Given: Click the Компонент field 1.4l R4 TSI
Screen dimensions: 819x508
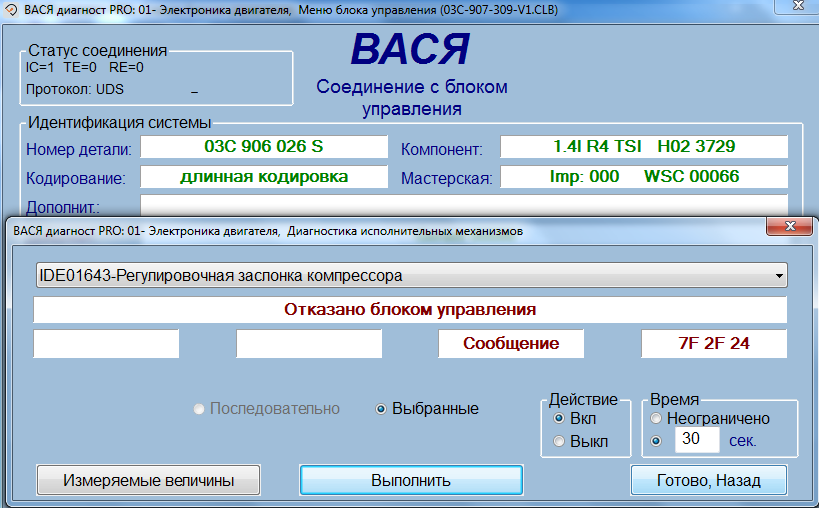Looking at the screenshot, I should pos(643,146).
